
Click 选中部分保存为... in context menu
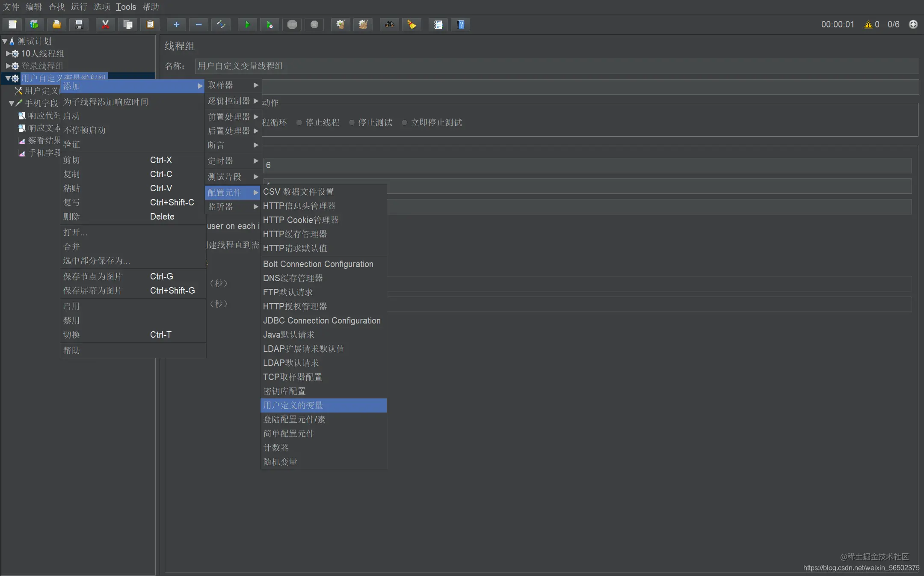coord(97,261)
